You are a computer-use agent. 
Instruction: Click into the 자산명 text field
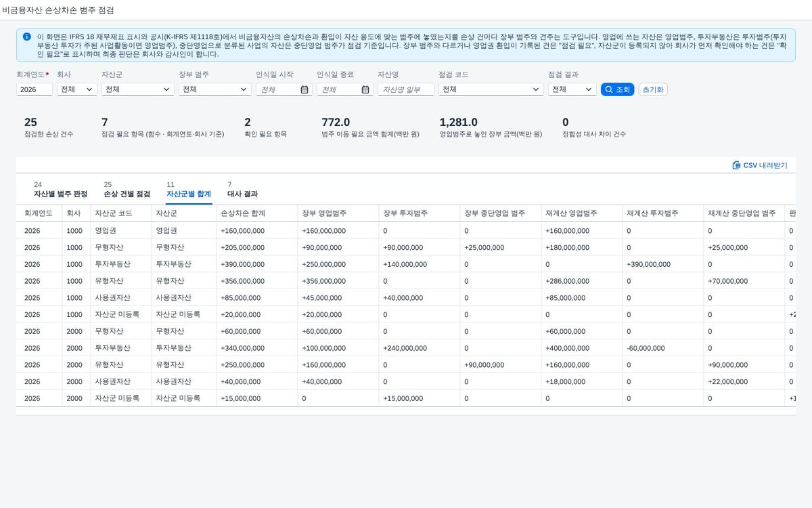pyautogui.click(x=406, y=89)
